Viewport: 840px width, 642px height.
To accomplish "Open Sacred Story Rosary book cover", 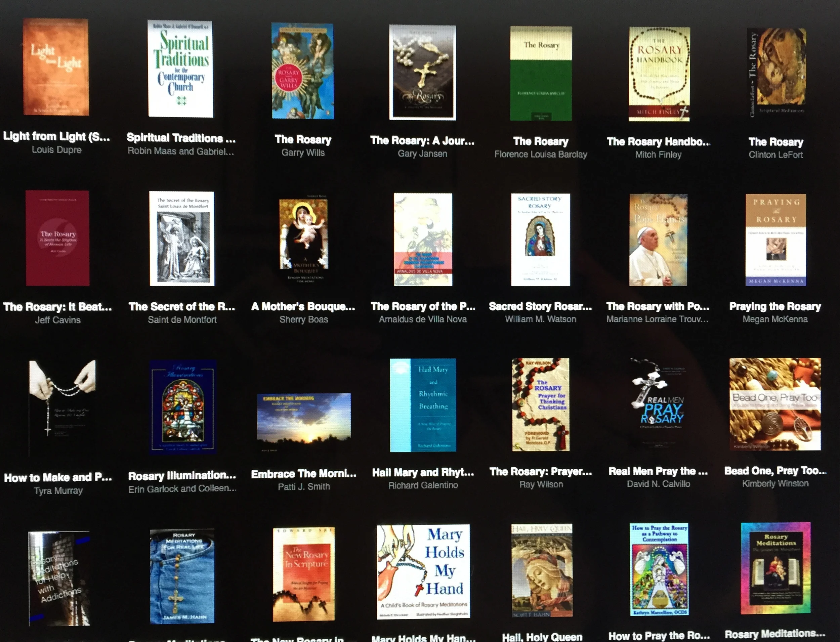I will click(540, 240).
